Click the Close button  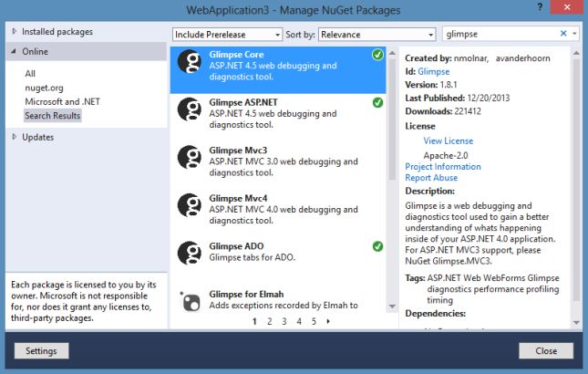coord(546,351)
